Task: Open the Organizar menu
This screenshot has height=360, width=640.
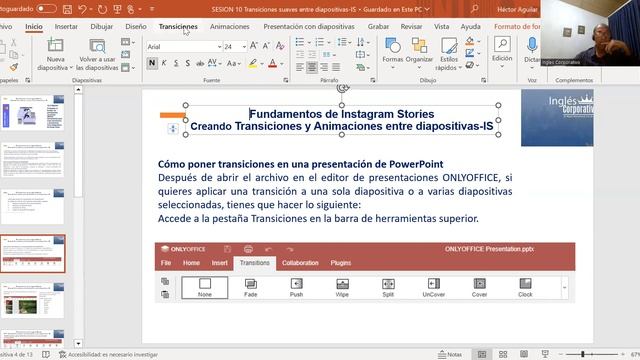Action: [419, 53]
